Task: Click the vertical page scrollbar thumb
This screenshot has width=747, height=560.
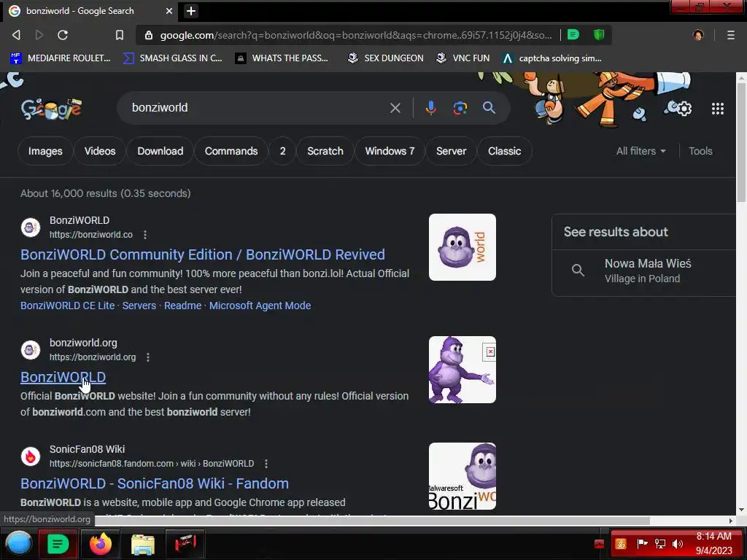Action: tap(741, 143)
